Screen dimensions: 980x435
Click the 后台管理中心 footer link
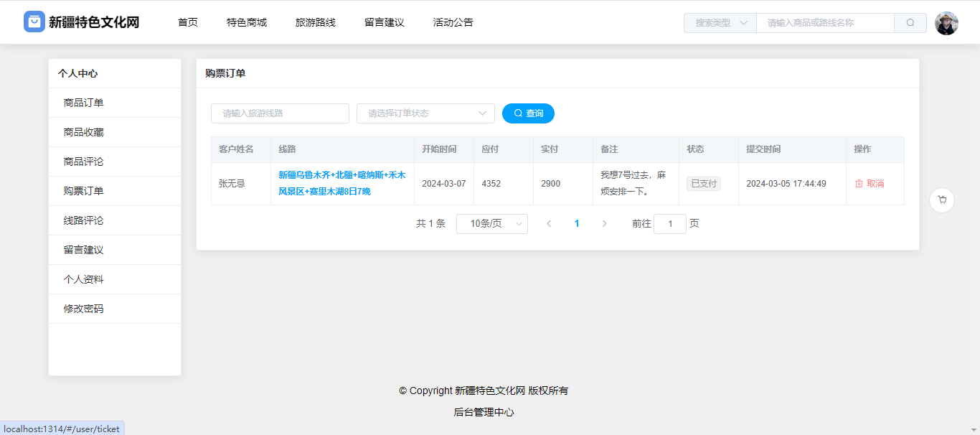484,412
